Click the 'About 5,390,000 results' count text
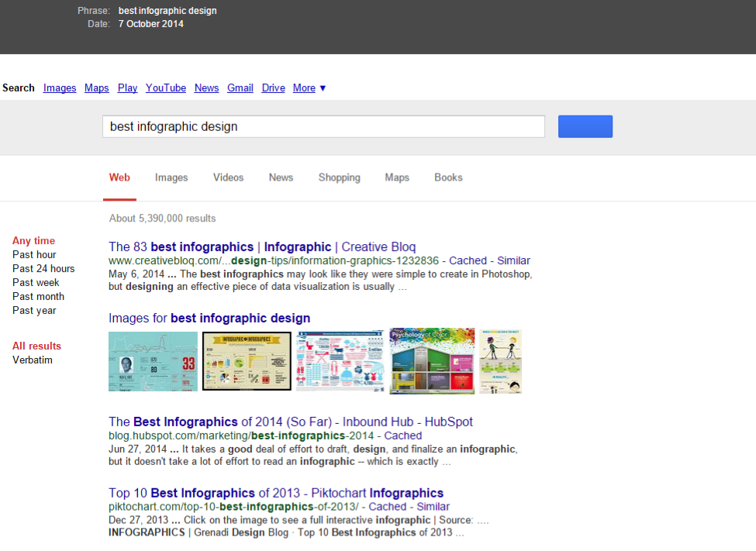 click(x=163, y=219)
